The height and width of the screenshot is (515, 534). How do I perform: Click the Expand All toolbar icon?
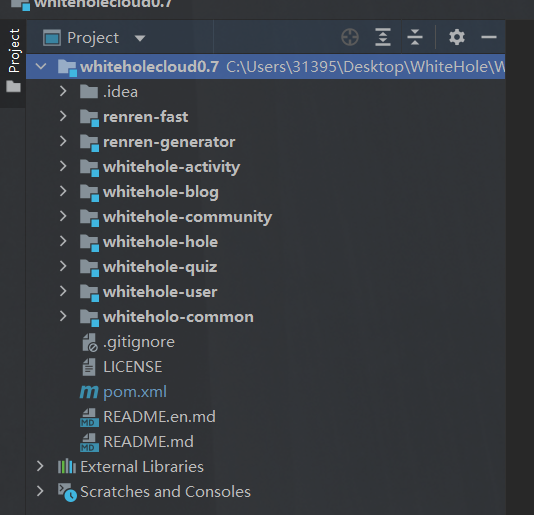[x=383, y=37]
